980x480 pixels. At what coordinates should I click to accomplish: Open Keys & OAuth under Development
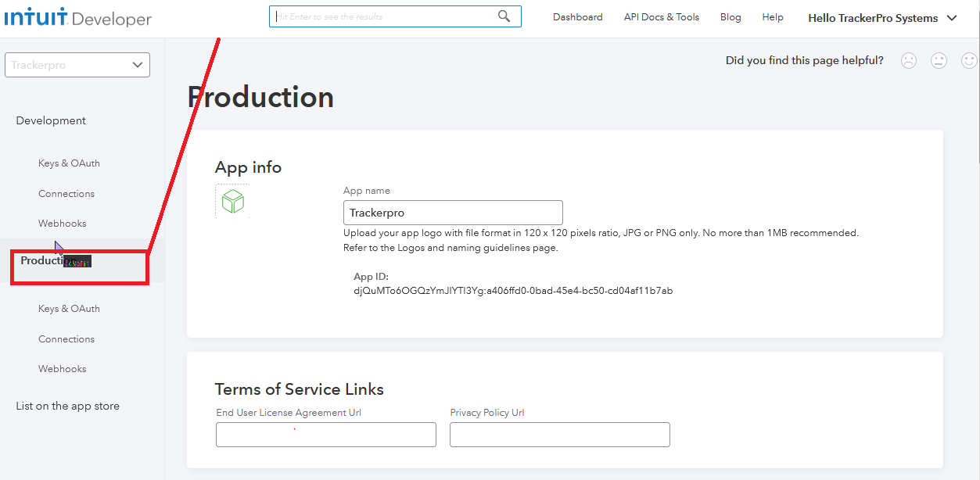click(69, 163)
